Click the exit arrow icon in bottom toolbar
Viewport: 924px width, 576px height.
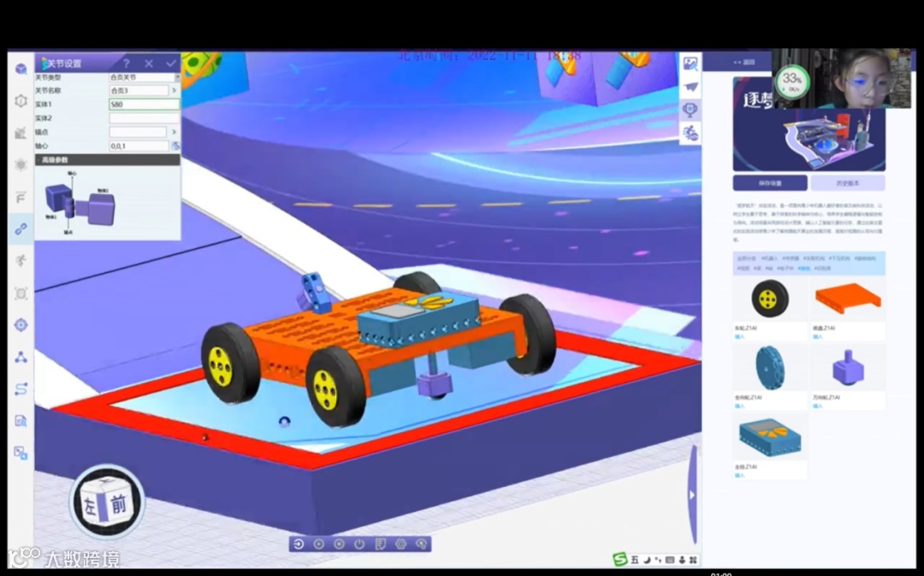[x=299, y=544]
